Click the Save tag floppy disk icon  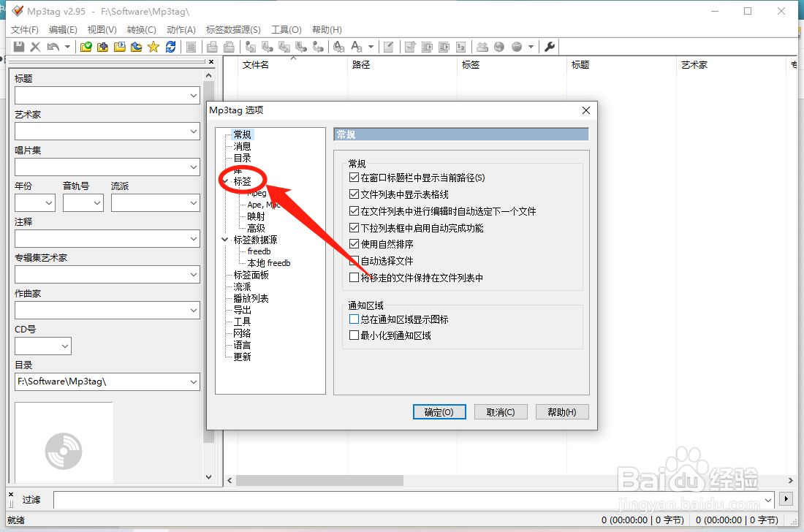click(19, 47)
